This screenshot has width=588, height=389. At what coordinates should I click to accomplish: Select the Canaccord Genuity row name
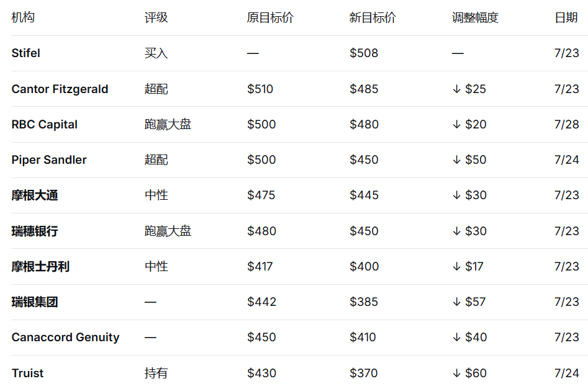point(65,338)
